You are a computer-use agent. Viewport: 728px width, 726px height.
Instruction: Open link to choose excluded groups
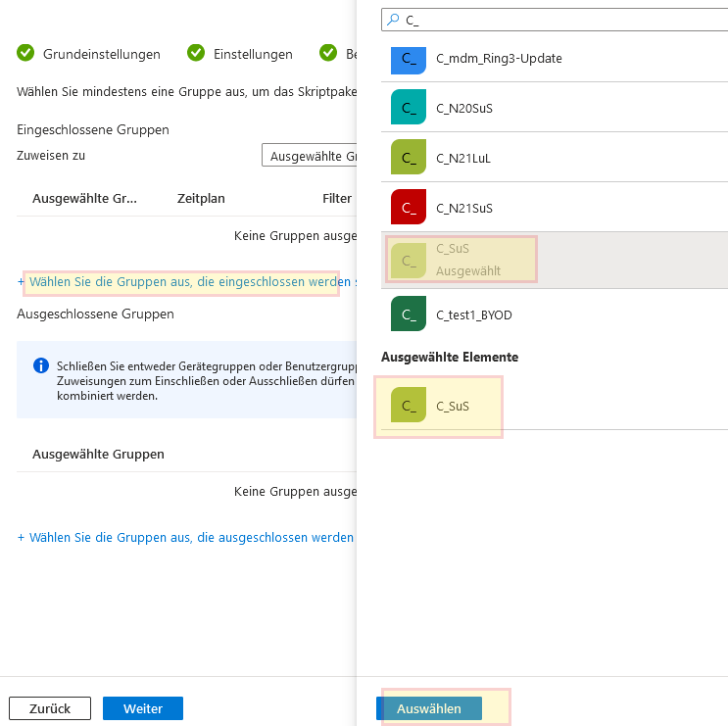click(x=186, y=538)
